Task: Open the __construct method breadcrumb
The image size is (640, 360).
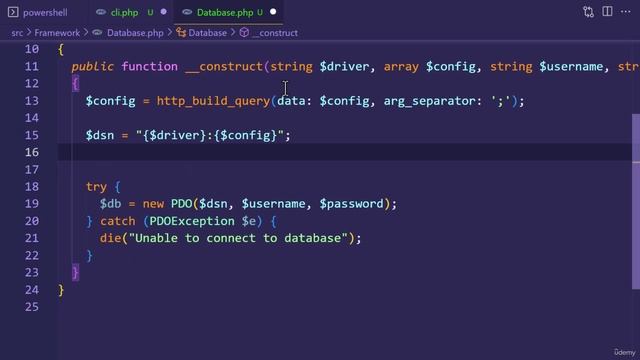Action: [x=275, y=33]
